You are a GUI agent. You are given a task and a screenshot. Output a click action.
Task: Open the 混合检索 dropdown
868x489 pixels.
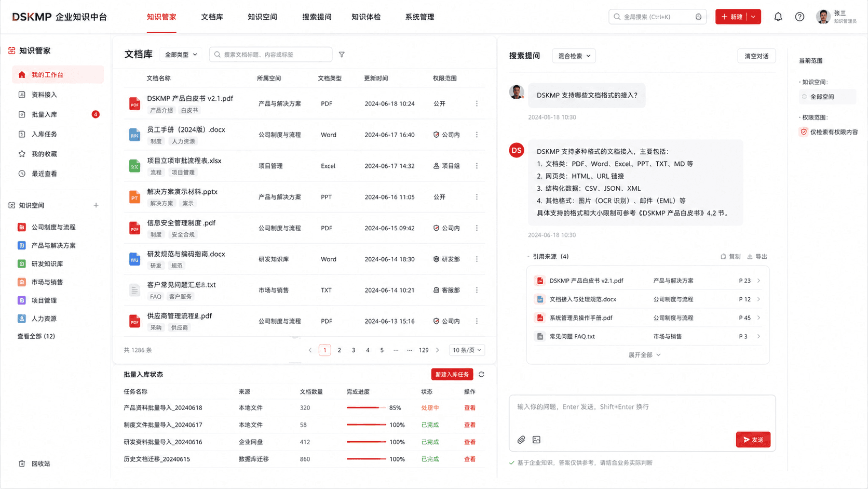pos(574,56)
